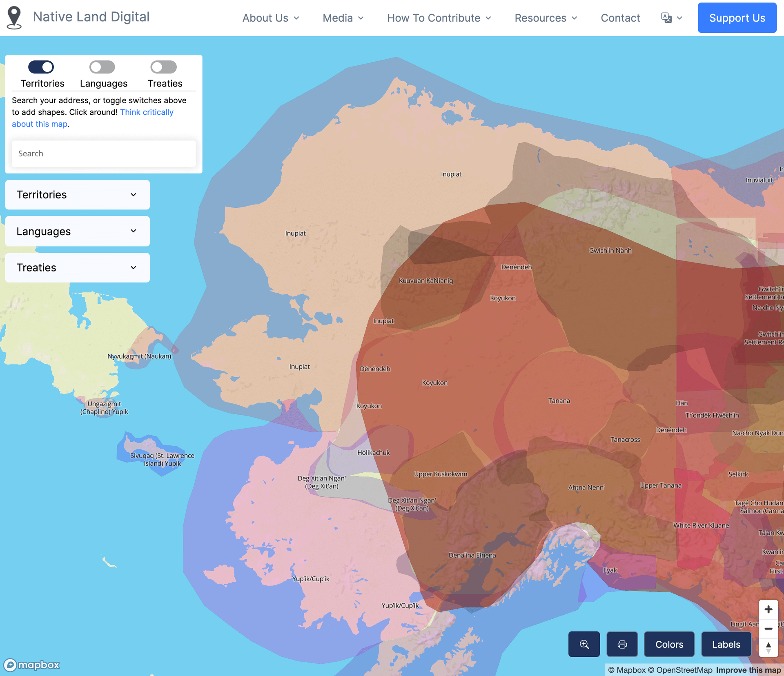Zoom in with the plus map control
Viewport: 784px width, 676px height.
[x=768, y=609]
